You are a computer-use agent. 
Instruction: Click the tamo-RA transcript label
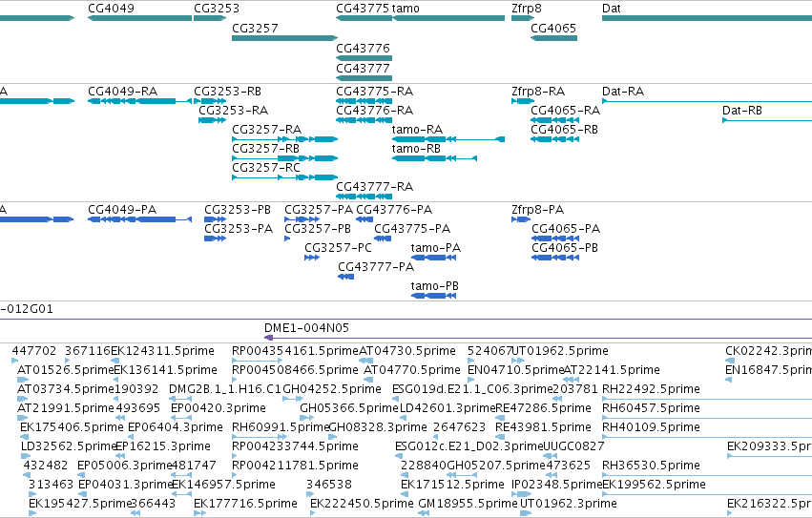[x=417, y=130]
